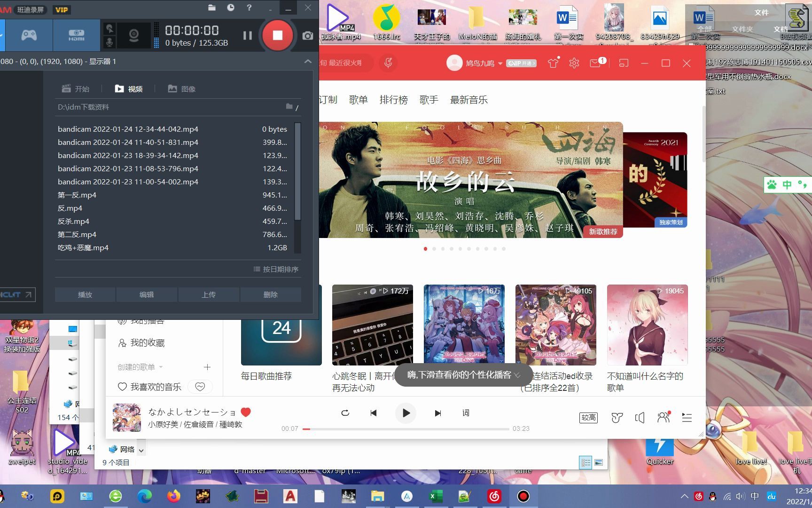This screenshot has height=508, width=812.
Task: Take a screenshot with Bandicam camera icon
Action: (x=308, y=36)
